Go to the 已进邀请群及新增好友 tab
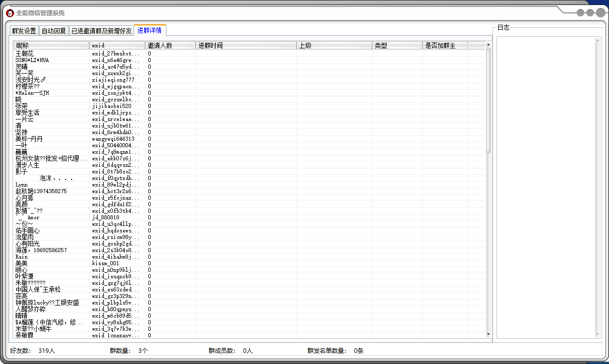The height and width of the screenshot is (364, 609). tap(101, 31)
